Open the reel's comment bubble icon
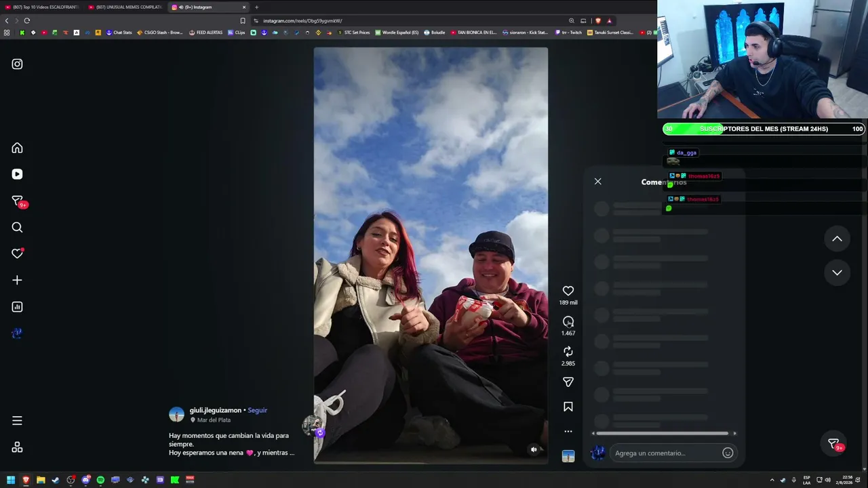Image resolution: width=868 pixels, height=488 pixels. point(568,321)
